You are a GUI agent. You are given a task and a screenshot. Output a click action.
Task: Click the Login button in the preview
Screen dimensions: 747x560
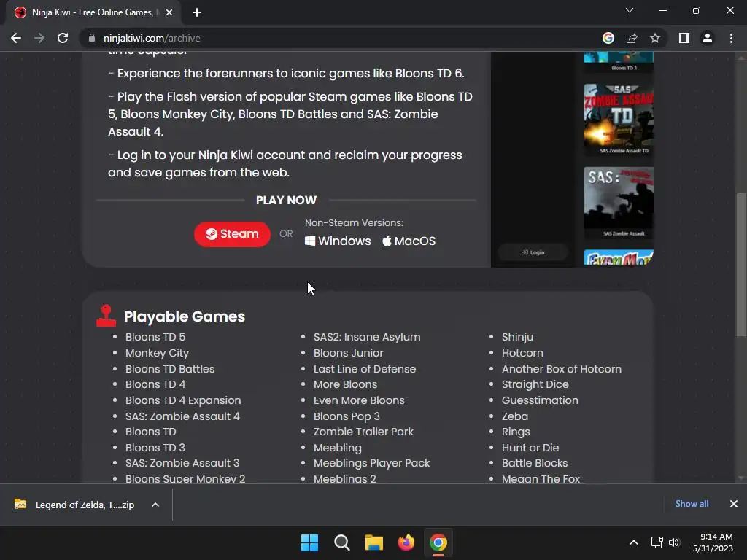[x=533, y=252]
